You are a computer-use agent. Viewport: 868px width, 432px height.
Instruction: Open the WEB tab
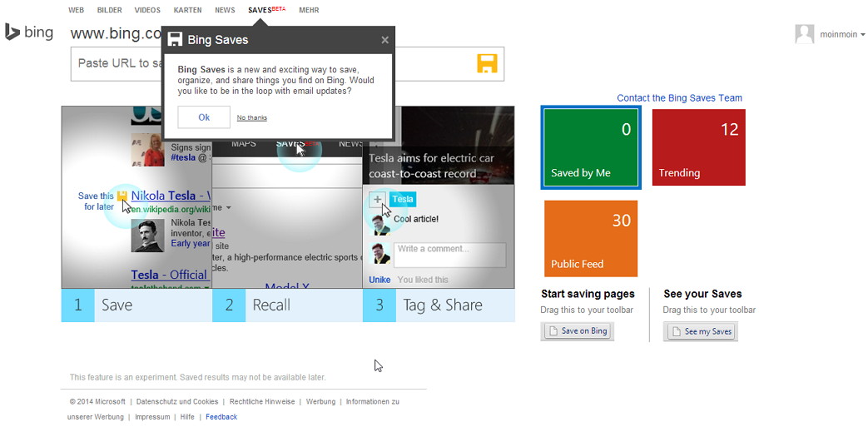point(77,10)
